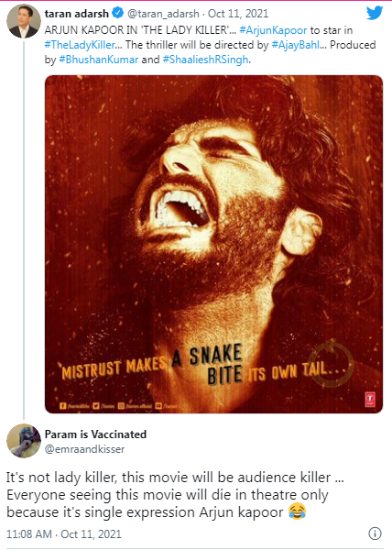Visit the #ShaalieshRSingh hashtag link

206,60
